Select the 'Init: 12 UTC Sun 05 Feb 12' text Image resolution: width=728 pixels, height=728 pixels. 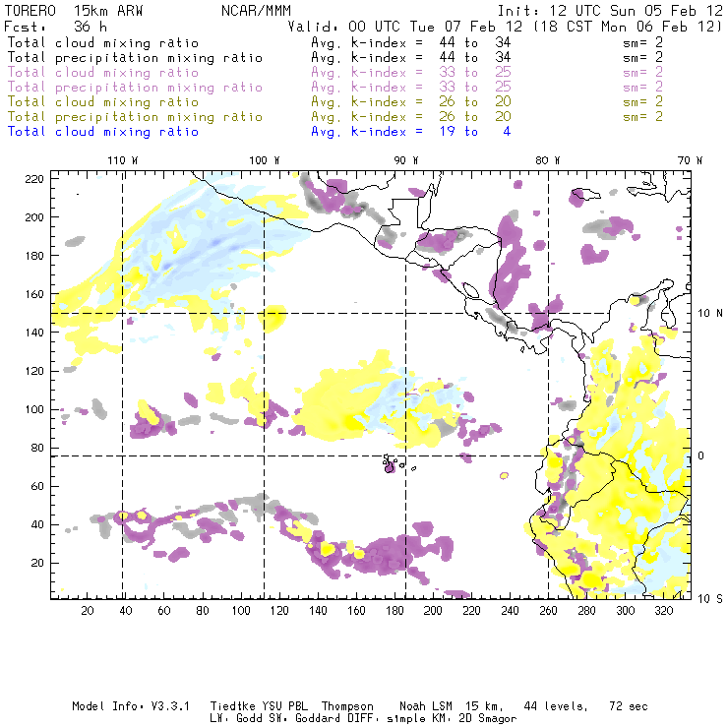pyautogui.click(x=610, y=11)
